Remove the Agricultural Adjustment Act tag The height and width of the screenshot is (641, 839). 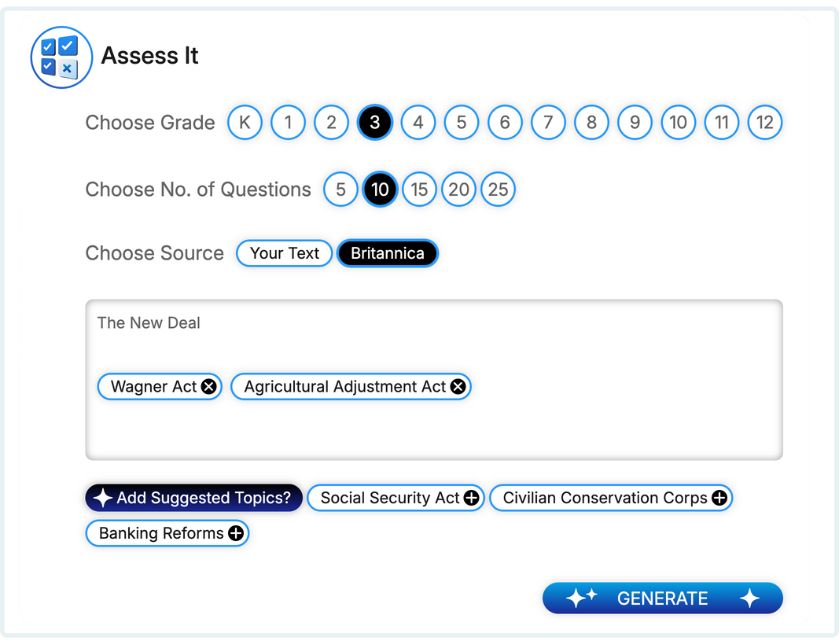(x=458, y=387)
